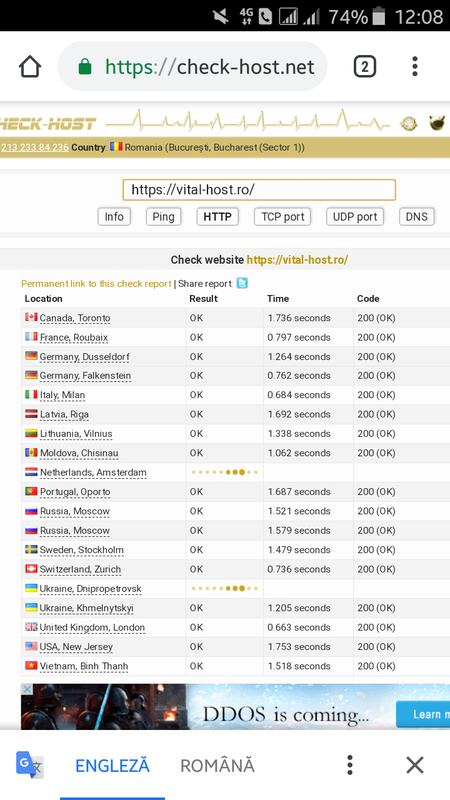Click Lithuania, Vilnius location
The image size is (450, 800).
tap(76, 434)
